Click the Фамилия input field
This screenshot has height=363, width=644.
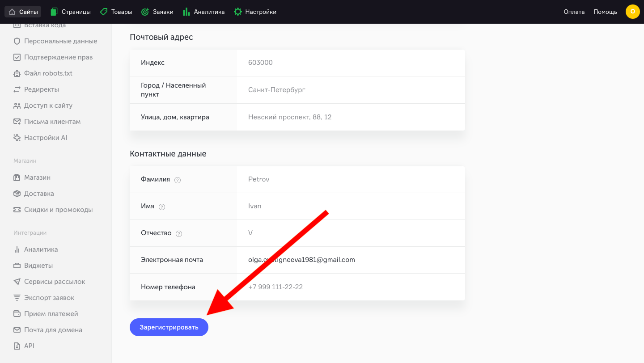coord(351,179)
